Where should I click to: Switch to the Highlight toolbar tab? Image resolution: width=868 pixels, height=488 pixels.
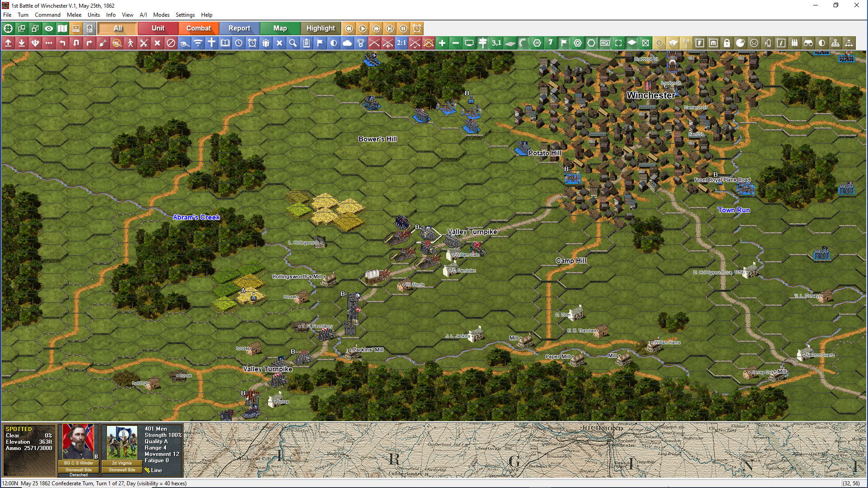pyautogui.click(x=321, y=28)
